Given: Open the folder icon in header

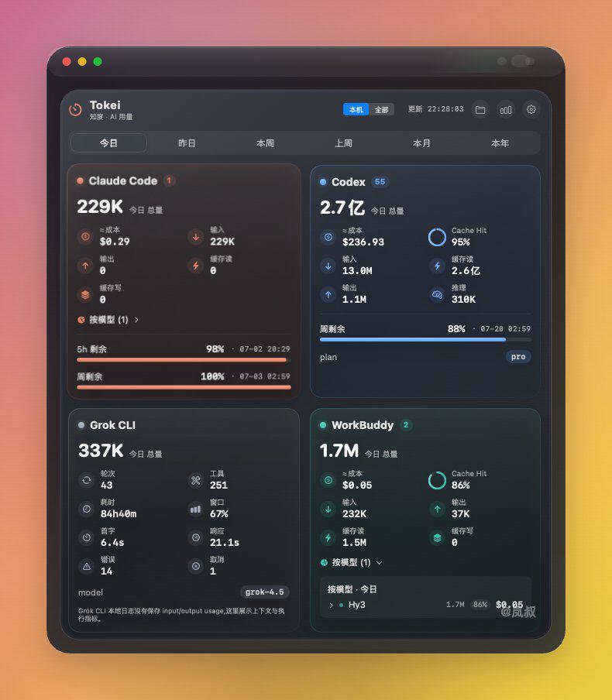Looking at the screenshot, I should point(480,109).
